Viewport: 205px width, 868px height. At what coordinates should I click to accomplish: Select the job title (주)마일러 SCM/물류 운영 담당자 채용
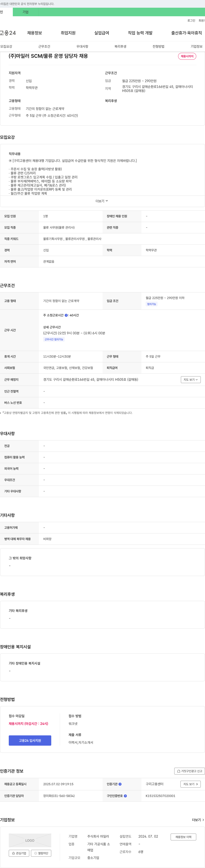tap(48, 56)
